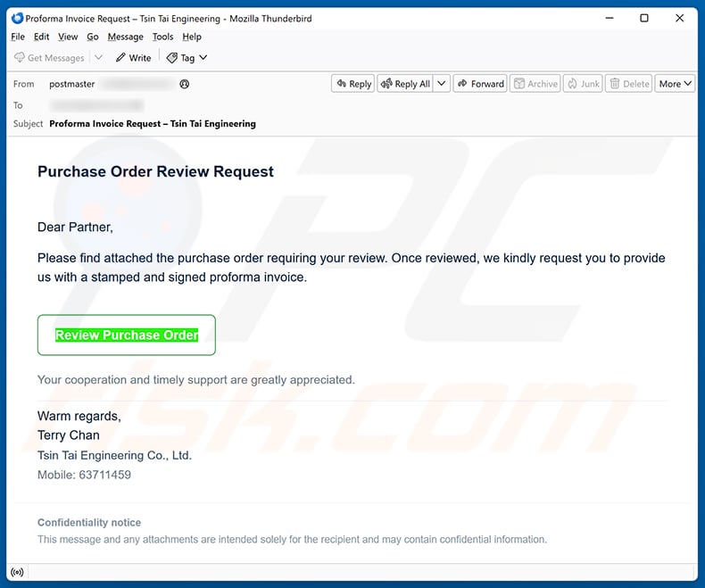The width and height of the screenshot is (705, 588).
Task: Click the Dear Partner greeting
Action: [75, 227]
